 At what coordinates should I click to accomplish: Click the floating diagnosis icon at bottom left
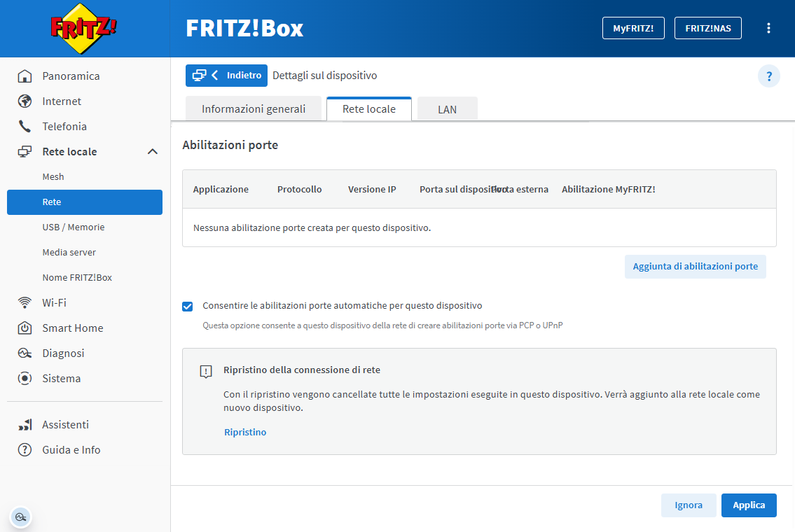coord(21,517)
